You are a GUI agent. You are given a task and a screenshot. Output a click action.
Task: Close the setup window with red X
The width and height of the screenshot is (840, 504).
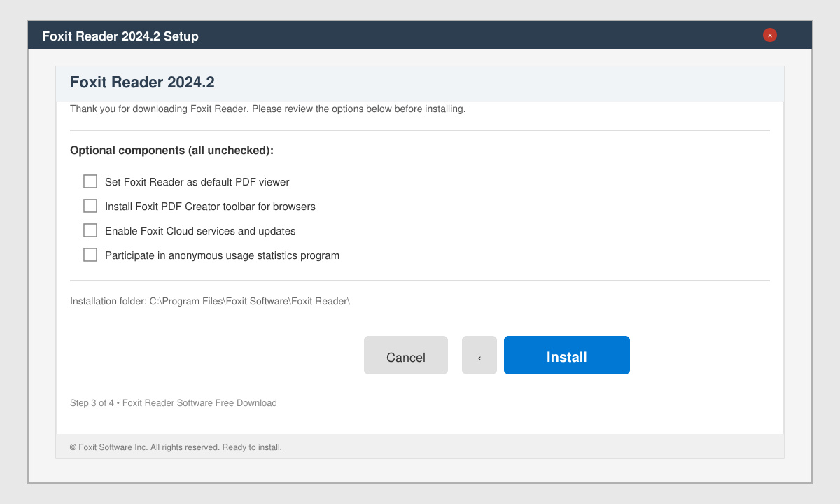click(x=770, y=35)
